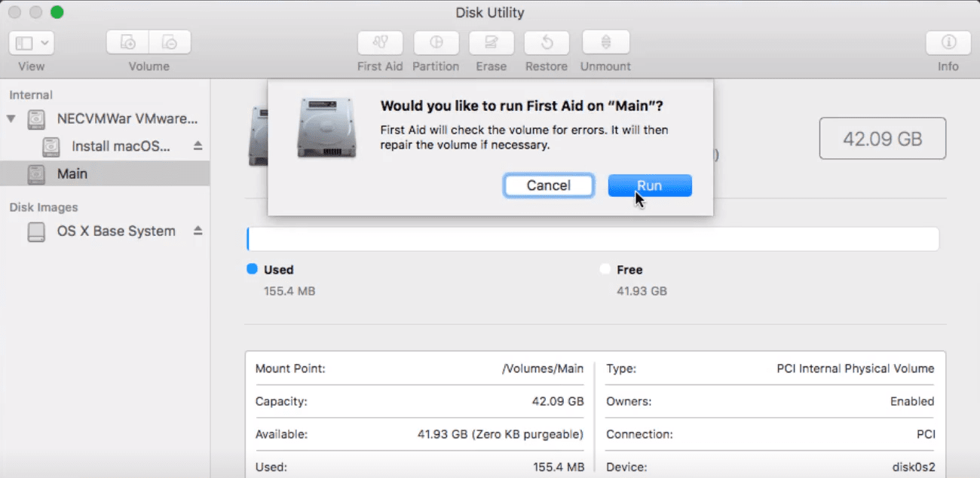Click the 155.4 MB Used legend value
Viewport: 980px width, 478px height.
pyautogui.click(x=289, y=291)
